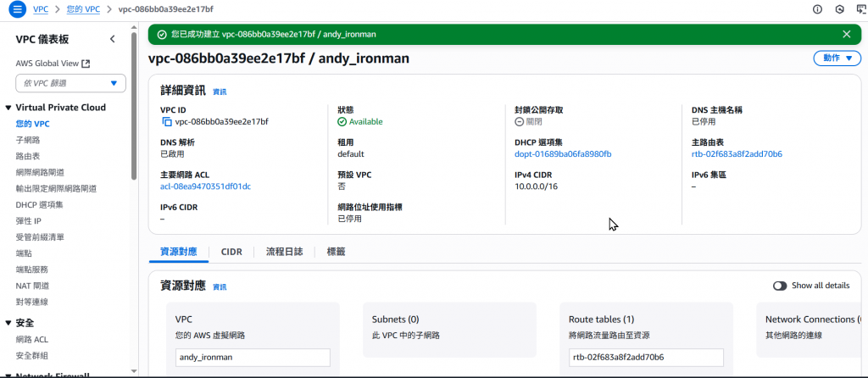Open 彈性 IP in the sidebar

[x=30, y=221]
